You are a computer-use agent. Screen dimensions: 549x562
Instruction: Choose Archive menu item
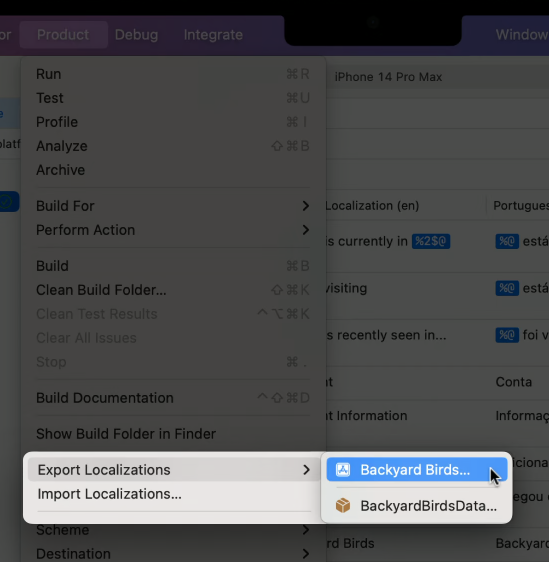(173, 170)
